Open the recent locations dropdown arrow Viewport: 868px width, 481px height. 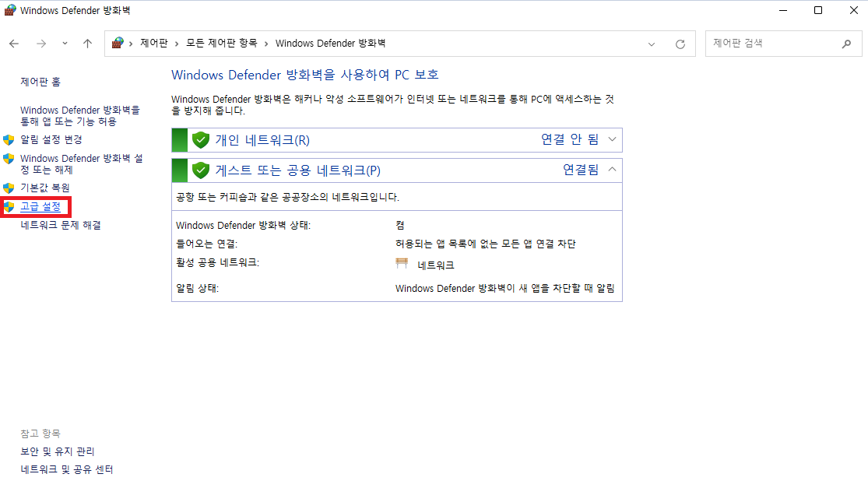pos(65,44)
